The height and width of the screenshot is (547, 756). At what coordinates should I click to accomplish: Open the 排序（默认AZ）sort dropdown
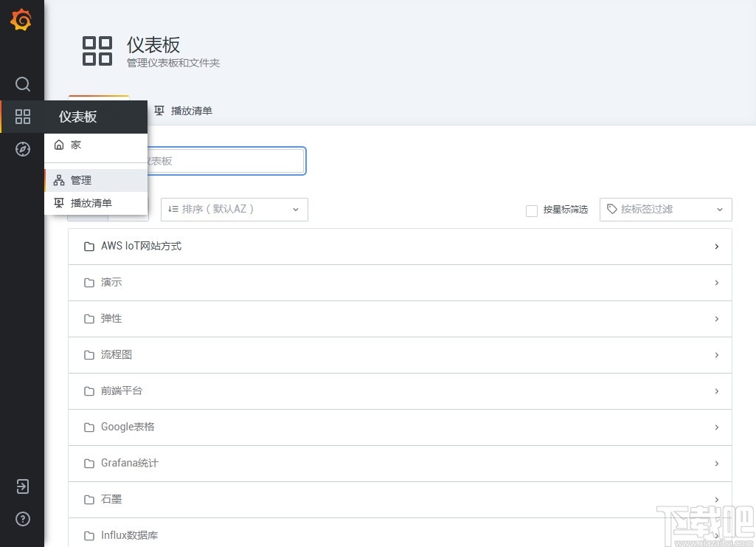click(x=234, y=209)
